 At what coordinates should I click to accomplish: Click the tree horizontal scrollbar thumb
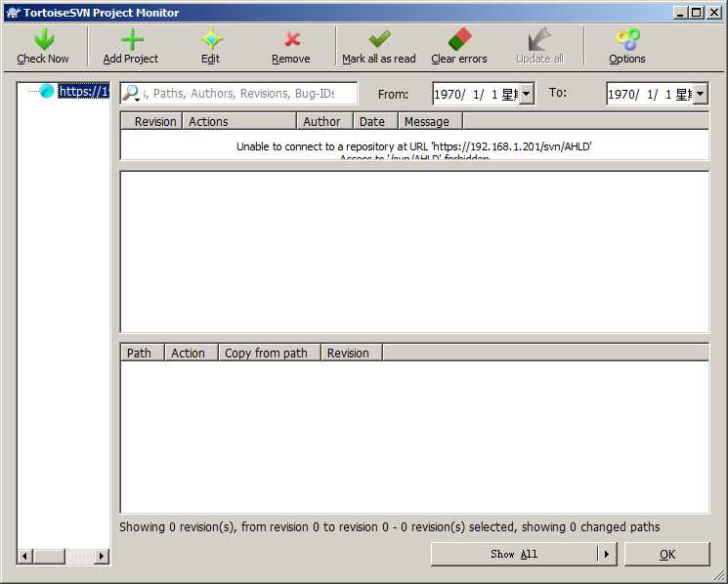tap(49, 556)
